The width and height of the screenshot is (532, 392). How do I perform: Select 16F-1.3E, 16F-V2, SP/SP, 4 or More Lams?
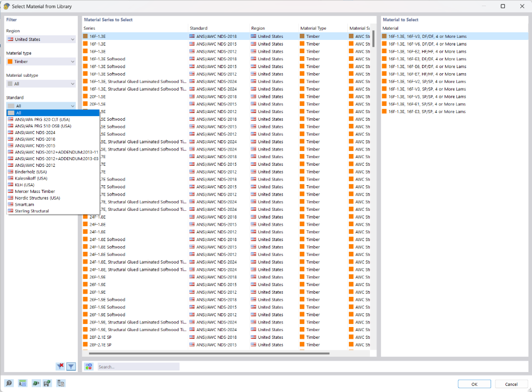(455, 81)
